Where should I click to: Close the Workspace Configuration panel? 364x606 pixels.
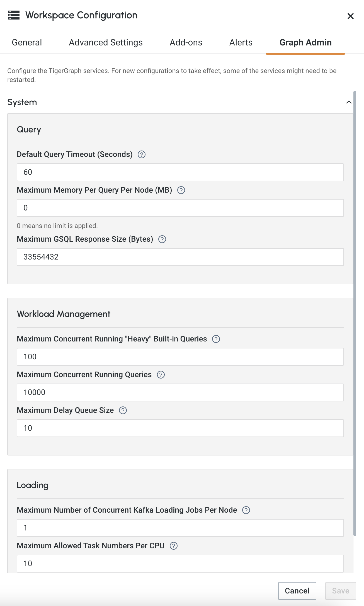351,16
